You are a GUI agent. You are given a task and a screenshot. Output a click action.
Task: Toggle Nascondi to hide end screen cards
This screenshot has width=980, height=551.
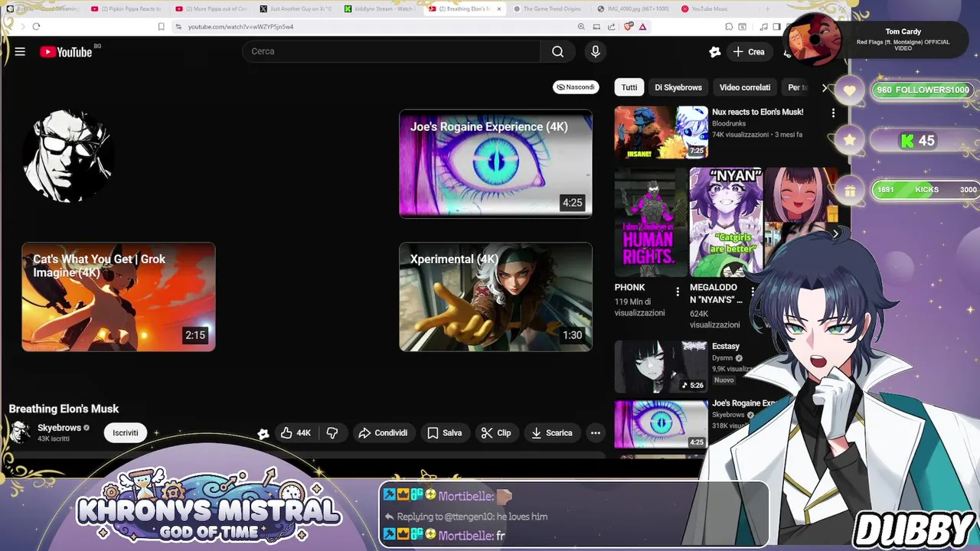pyautogui.click(x=576, y=87)
